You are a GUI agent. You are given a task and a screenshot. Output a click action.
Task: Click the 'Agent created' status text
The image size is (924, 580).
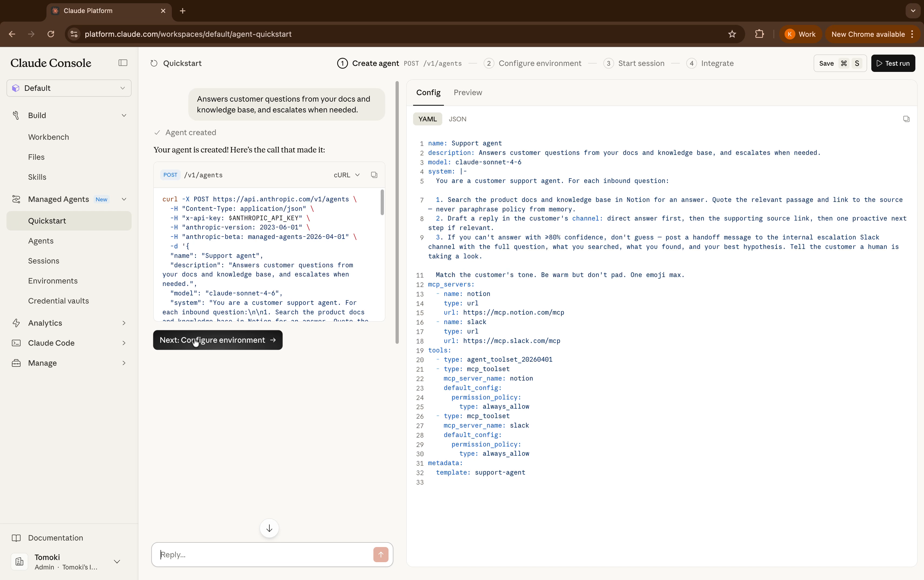pos(190,132)
